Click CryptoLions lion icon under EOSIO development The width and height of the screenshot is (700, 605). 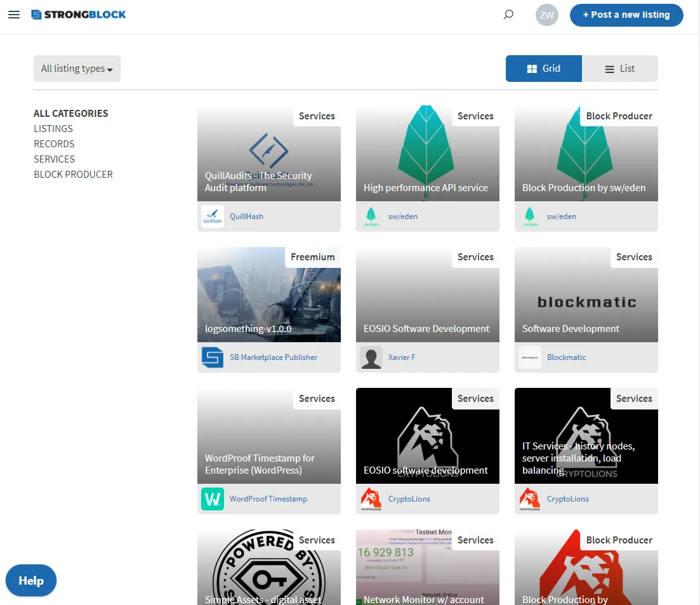(371, 499)
